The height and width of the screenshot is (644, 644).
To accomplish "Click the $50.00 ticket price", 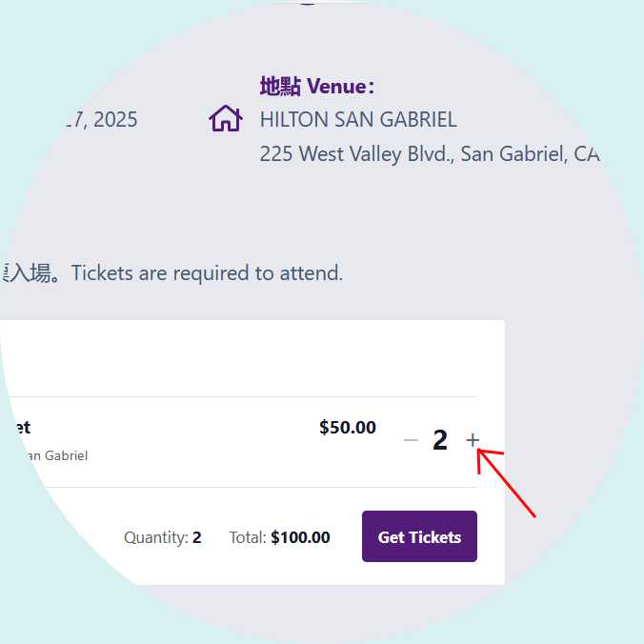I will [x=348, y=427].
